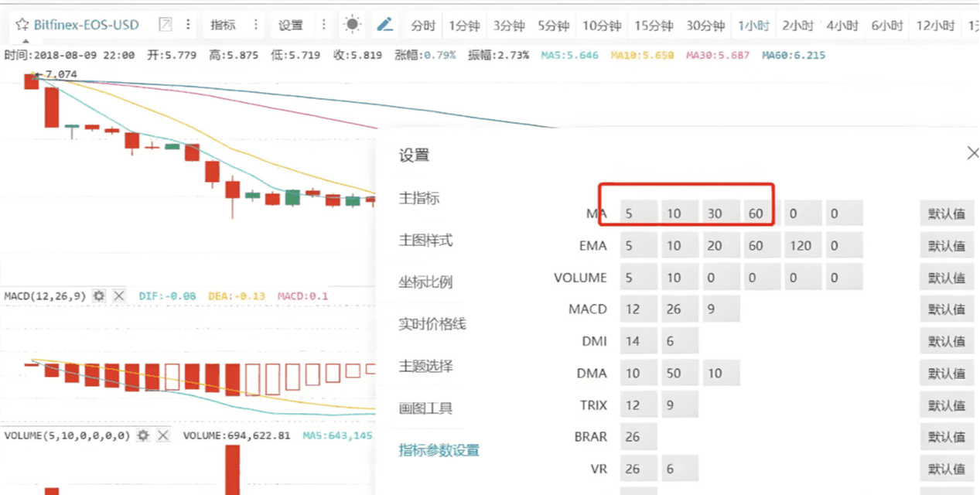
Task: Switch to the 15分钟 timeframe
Action: pyautogui.click(x=654, y=26)
